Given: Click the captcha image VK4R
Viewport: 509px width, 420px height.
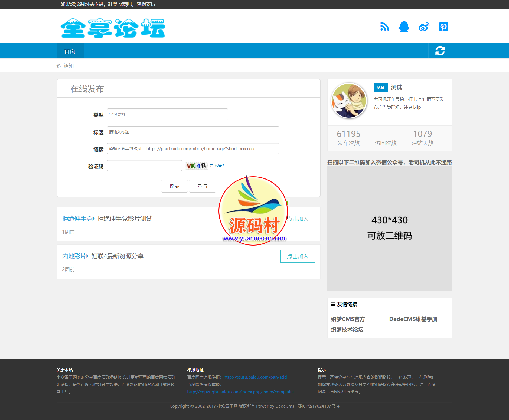Looking at the screenshot, I should [x=197, y=166].
